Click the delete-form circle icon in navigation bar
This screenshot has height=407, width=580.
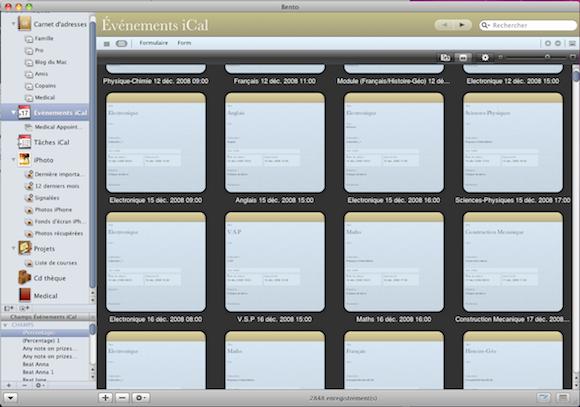(558, 43)
